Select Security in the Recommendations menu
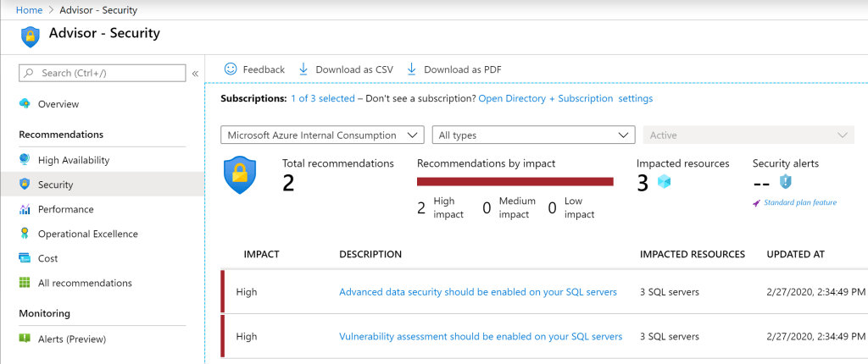Image resolution: width=868 pixels, height=364 pixels. coord(55,185)
